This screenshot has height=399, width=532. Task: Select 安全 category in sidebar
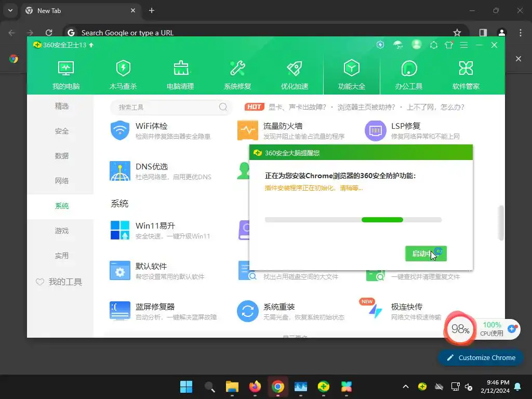pyautogui.click(x=61, y=131)
